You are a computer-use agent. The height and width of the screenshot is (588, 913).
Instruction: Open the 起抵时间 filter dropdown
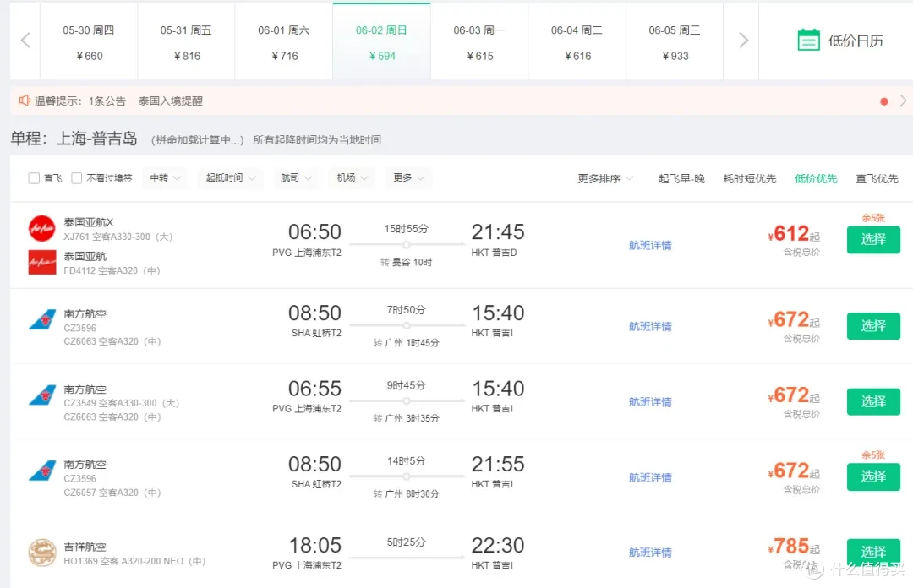pos(230,177)
